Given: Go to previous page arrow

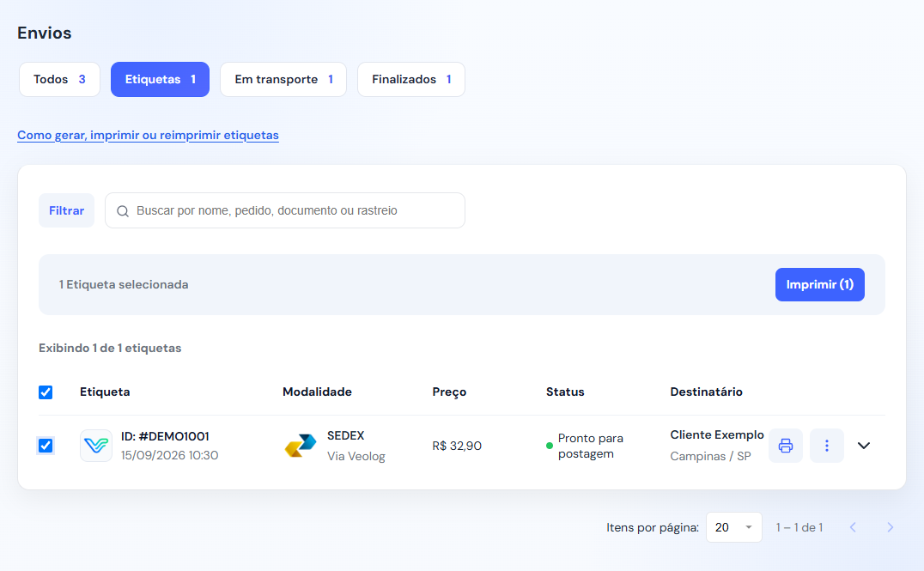Looking at the screenshot, I should [853, 527].
